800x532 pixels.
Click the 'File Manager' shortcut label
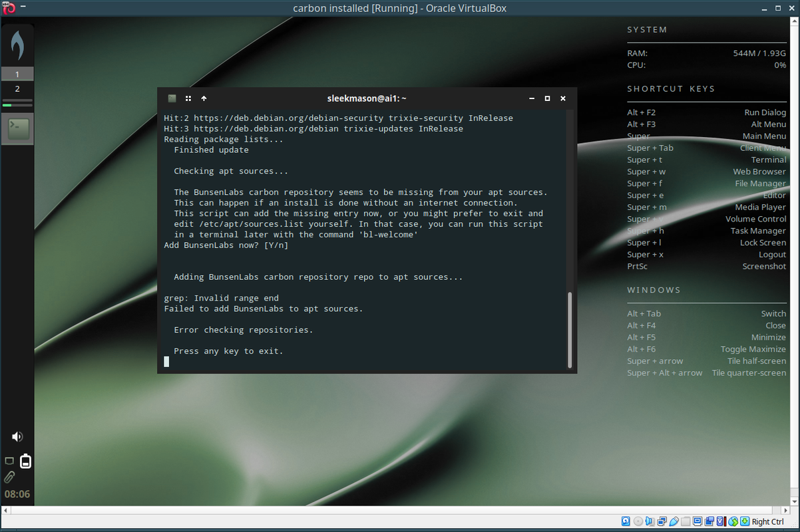click(761, 184)
